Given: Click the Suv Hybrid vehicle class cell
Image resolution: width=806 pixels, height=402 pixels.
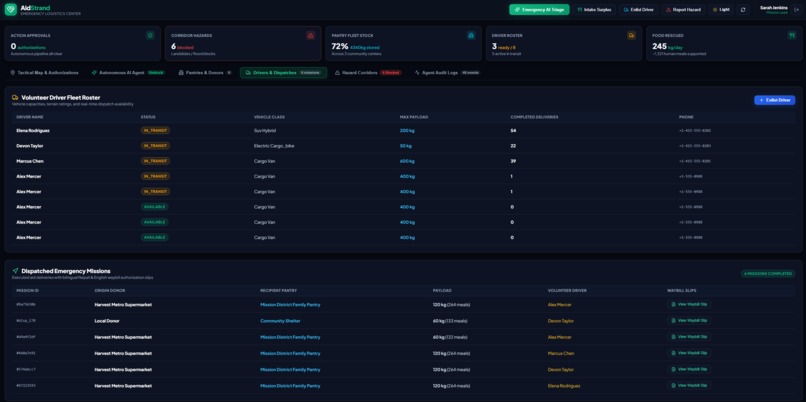Looking at the screenshot, I should [265, 131].
